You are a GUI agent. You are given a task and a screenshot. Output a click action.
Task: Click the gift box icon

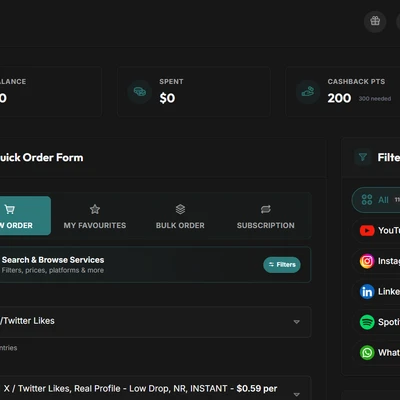[375, 21]
